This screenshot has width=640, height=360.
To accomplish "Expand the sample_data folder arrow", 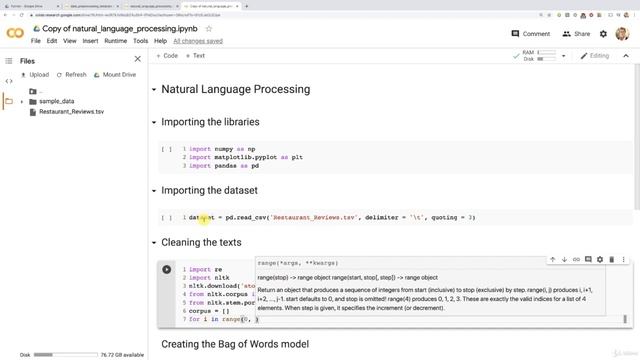I will pos(22,102).
